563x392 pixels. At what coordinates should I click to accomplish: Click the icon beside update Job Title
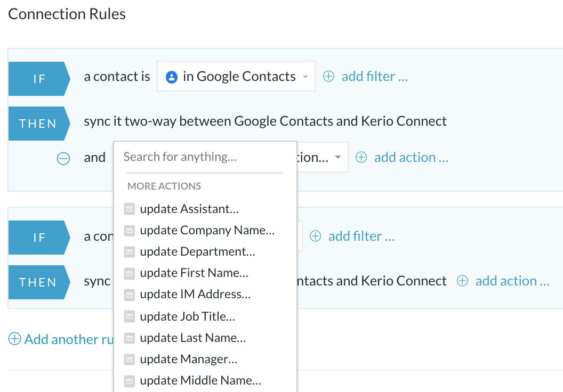130,316
